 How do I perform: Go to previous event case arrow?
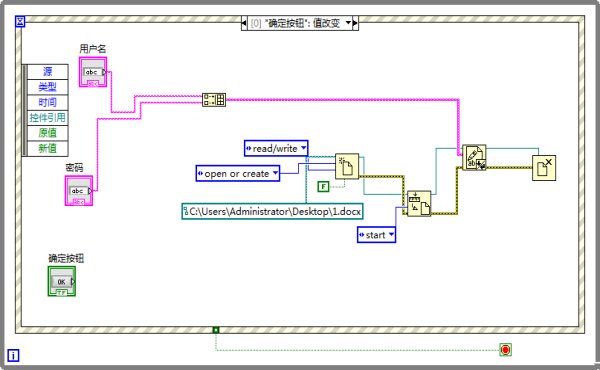click(244, 23)
